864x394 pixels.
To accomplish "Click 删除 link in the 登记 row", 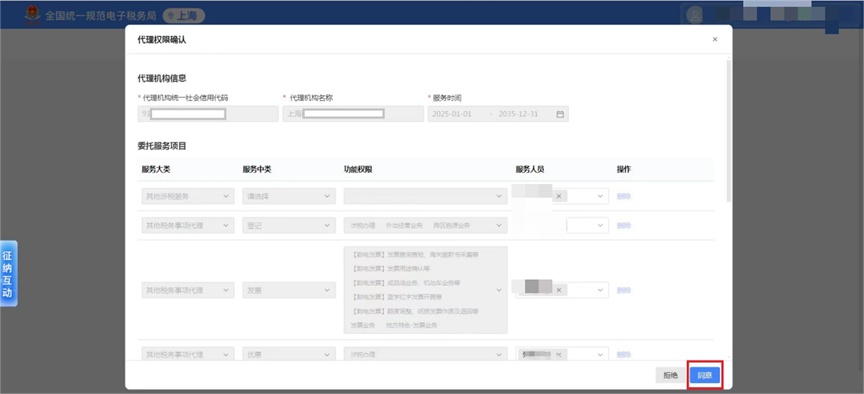I will pyautogui.click(x=624, y=225).
